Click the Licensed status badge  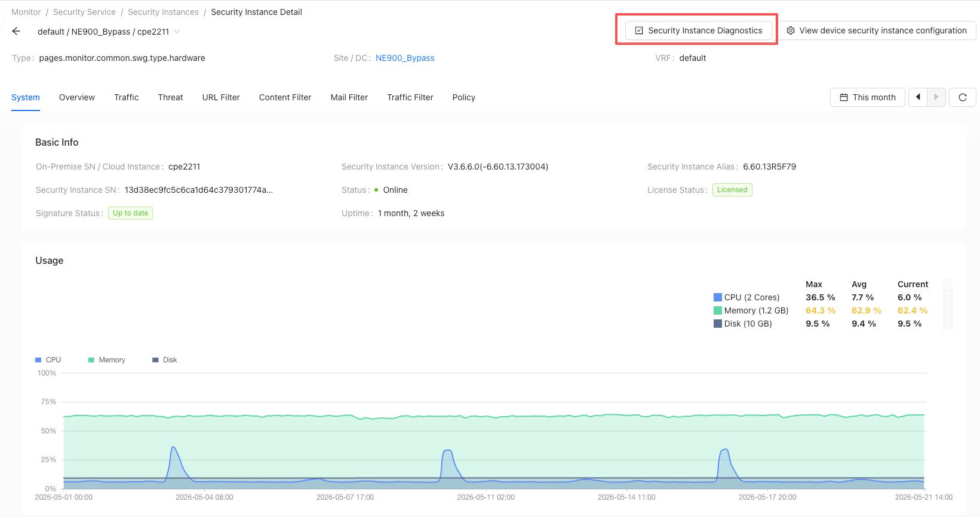tap(732, 190)
